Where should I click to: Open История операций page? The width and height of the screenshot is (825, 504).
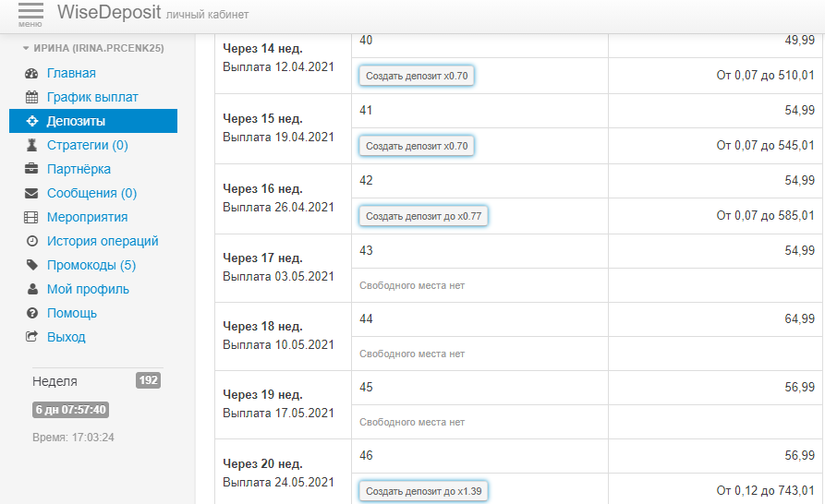[103, 242]
